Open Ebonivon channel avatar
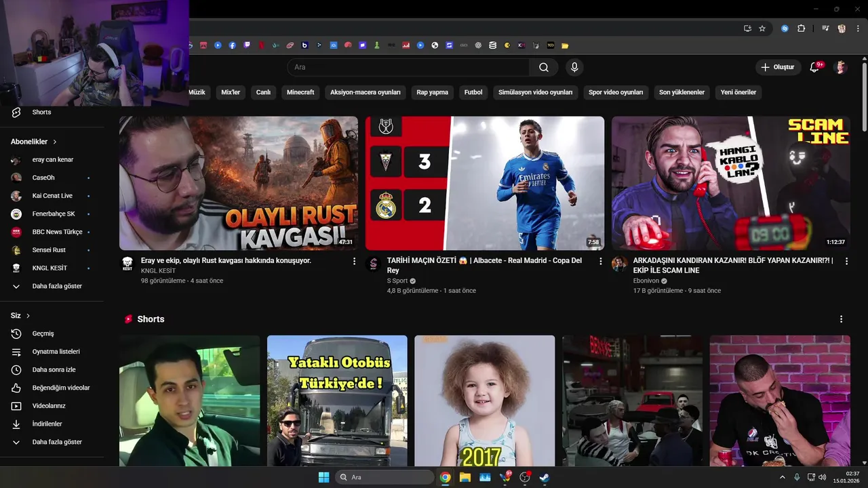 (619, 264)
